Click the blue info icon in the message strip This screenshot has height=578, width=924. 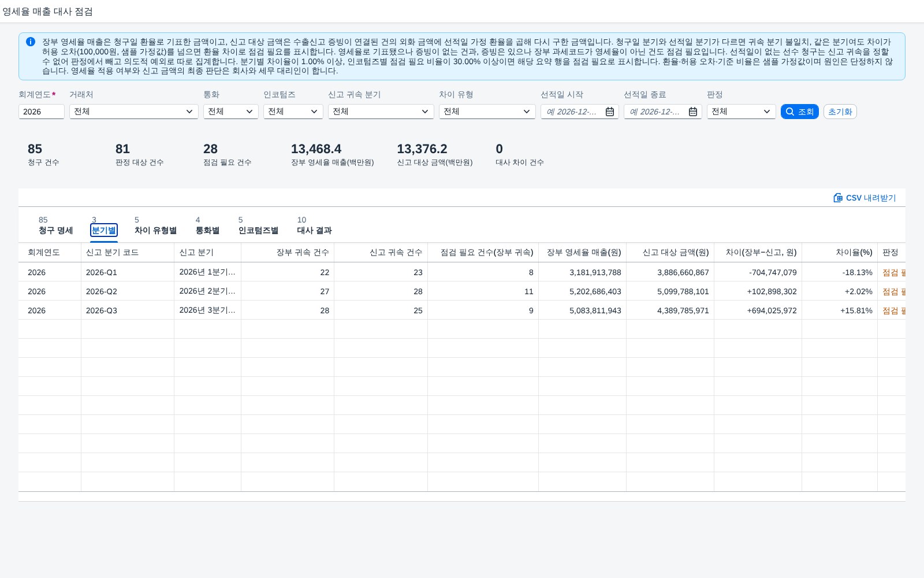pyautogui.click(x=31, y=42)
